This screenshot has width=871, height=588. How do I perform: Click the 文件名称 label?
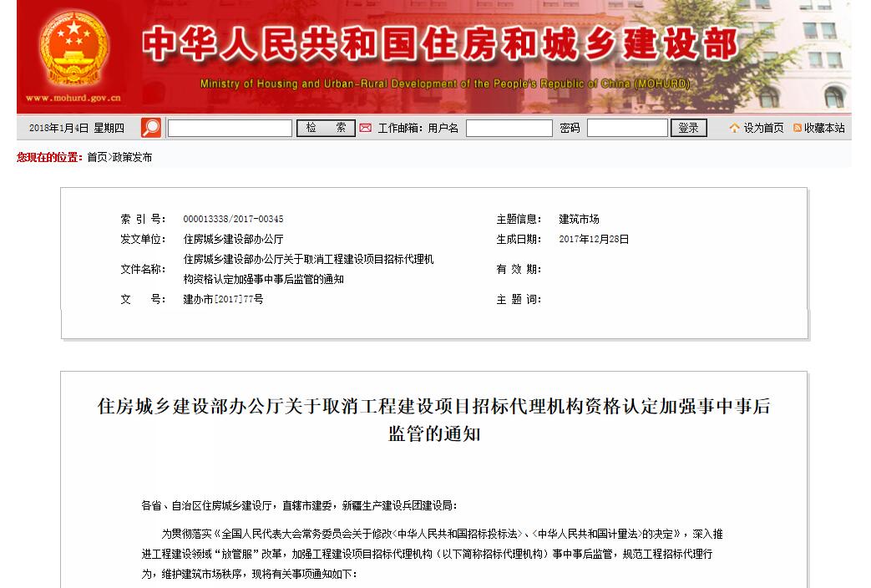pyautogui.click(x=143, y=269)
